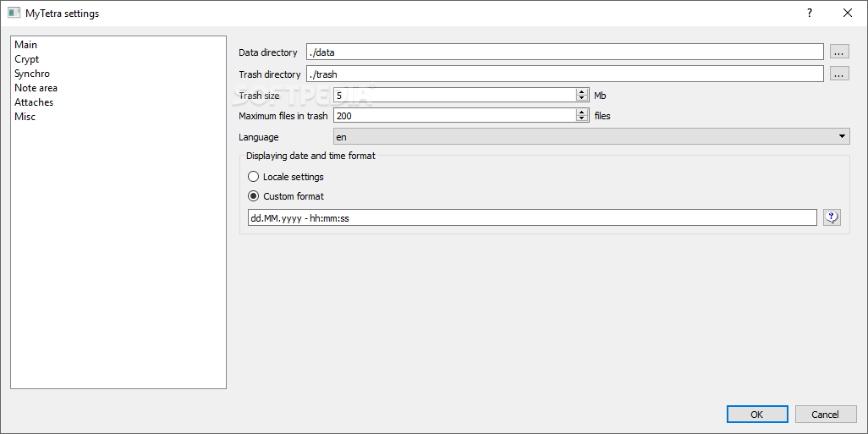Select the Locale settings radio button
This screenshot has width=868, height=434.
[253, 177]
